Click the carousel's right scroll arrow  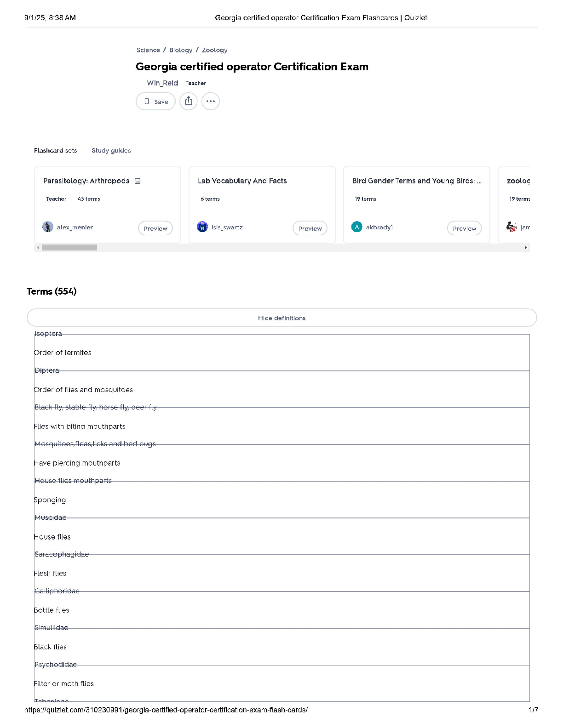526,247
